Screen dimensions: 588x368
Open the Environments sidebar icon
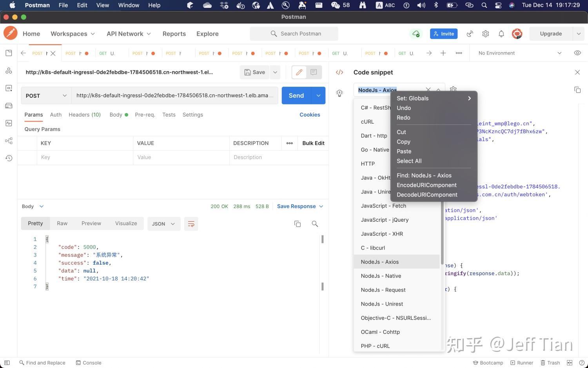9,88
